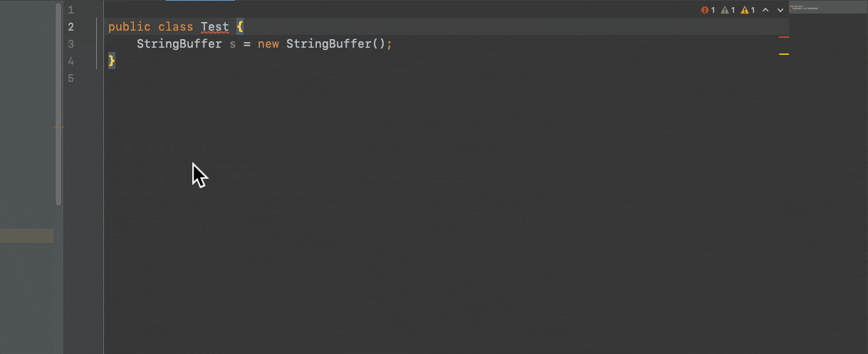Jump to next highlighted error arrow
The height and width of the screenshot is (354, 868).
coord(780,10)
